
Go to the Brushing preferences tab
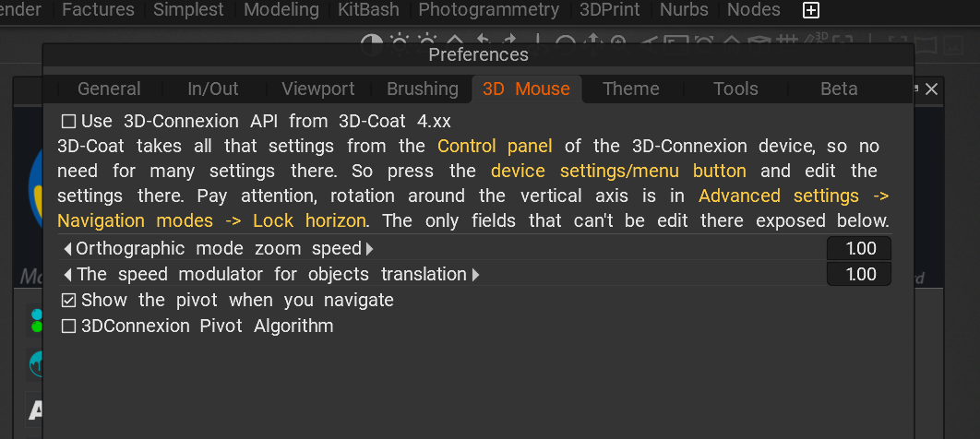(423, 89)
